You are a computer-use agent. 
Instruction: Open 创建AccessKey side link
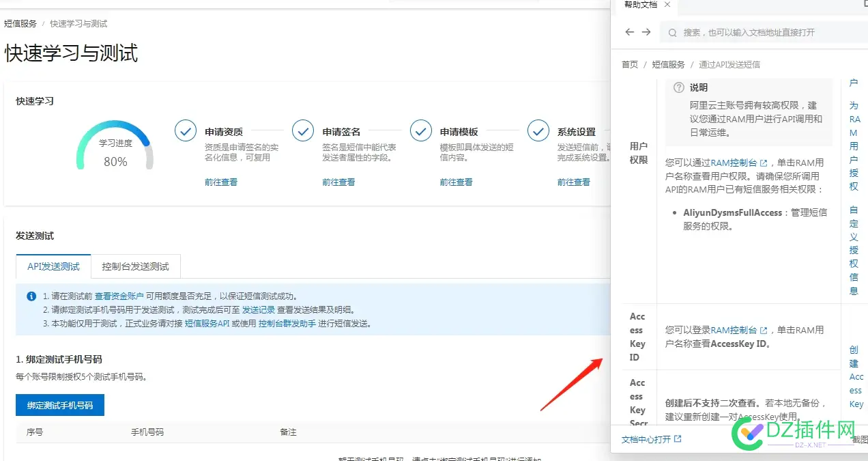point(856,377)
